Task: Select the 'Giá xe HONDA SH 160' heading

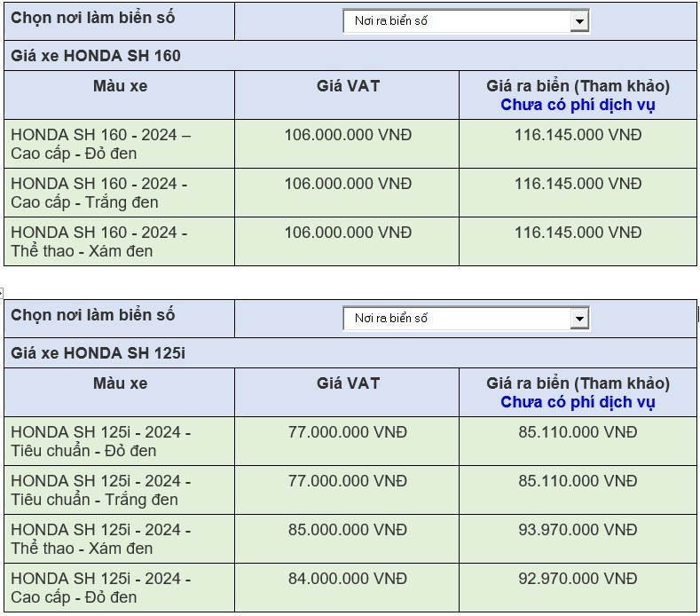Action: (96, 56)
